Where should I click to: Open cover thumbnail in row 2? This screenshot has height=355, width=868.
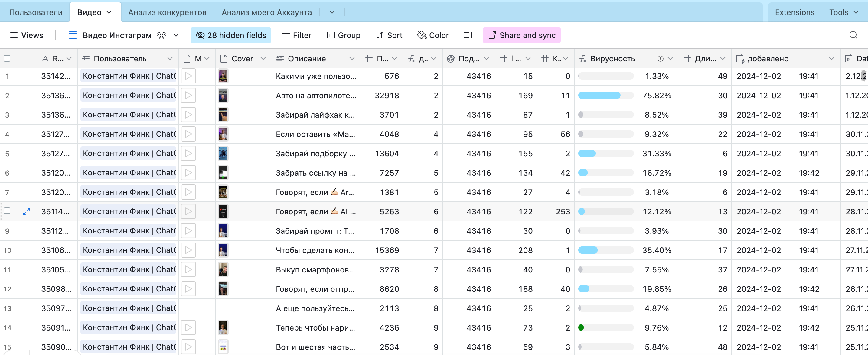(223, 96)
